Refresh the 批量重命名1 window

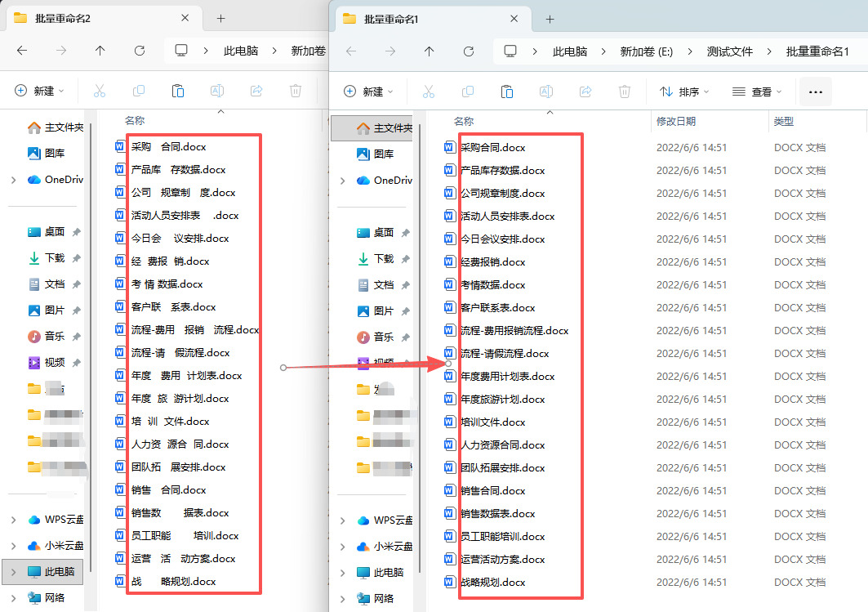(x=469, y=51)
